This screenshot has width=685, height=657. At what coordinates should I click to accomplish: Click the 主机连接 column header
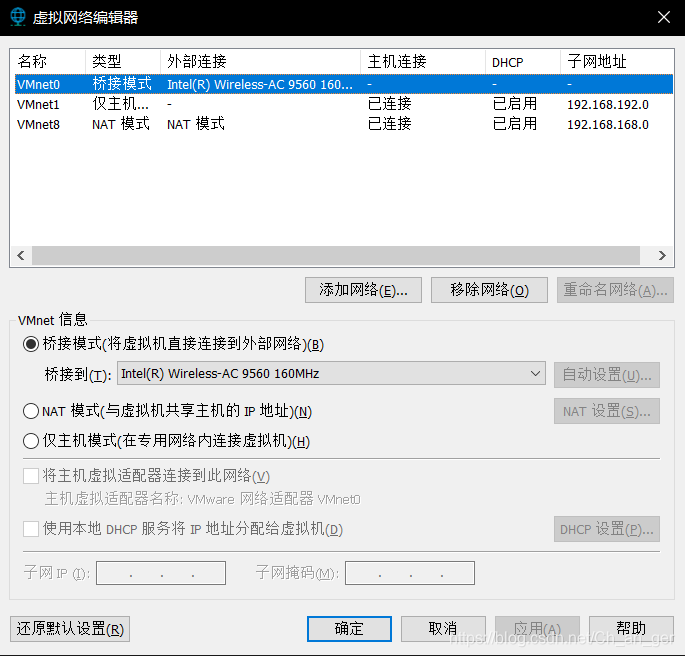pos(423,62)
